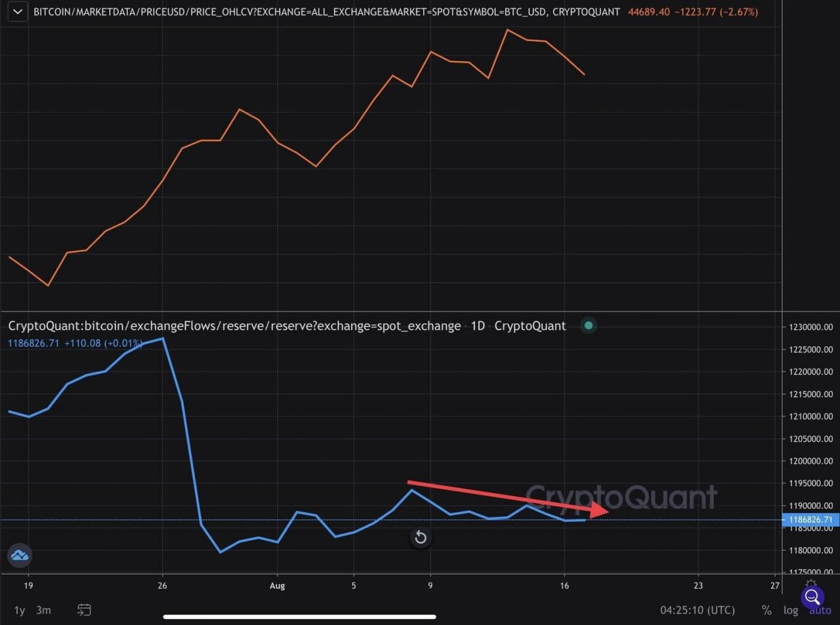Select the red trend arrow drawing
The height and width of the screenshot is (625, 840).
pyautogui.click(x=505, y=496)
